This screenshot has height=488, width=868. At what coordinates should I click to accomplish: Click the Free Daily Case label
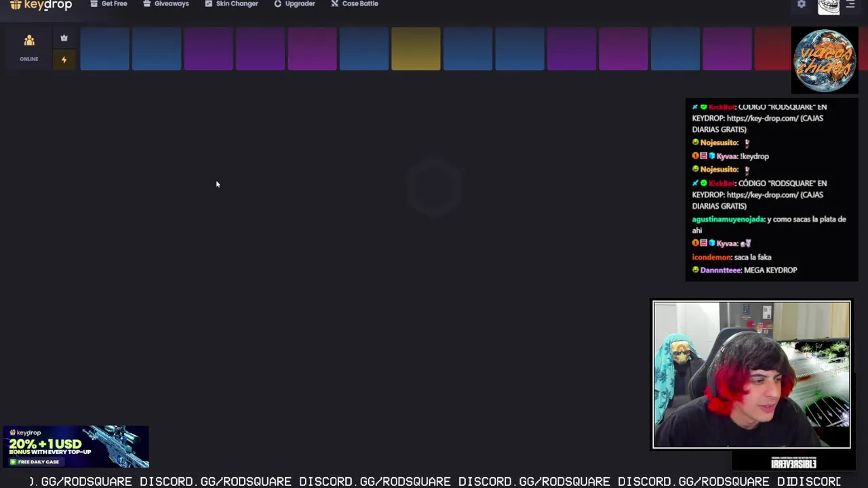click(38, 462)
